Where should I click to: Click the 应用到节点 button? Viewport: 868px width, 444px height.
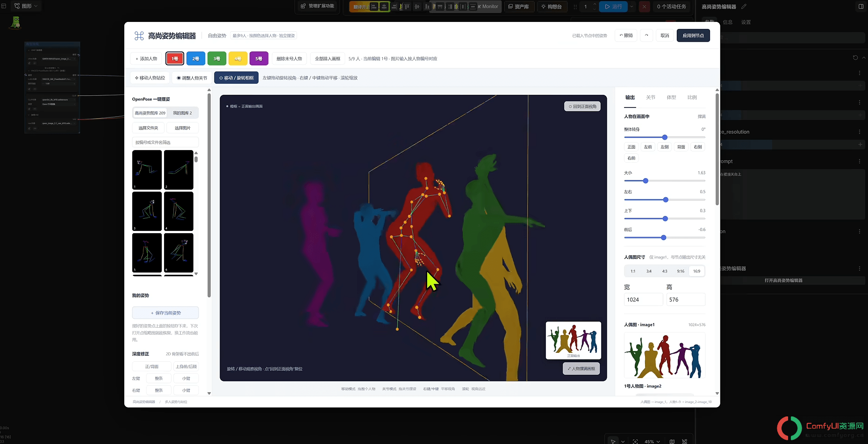click(693, 36)
